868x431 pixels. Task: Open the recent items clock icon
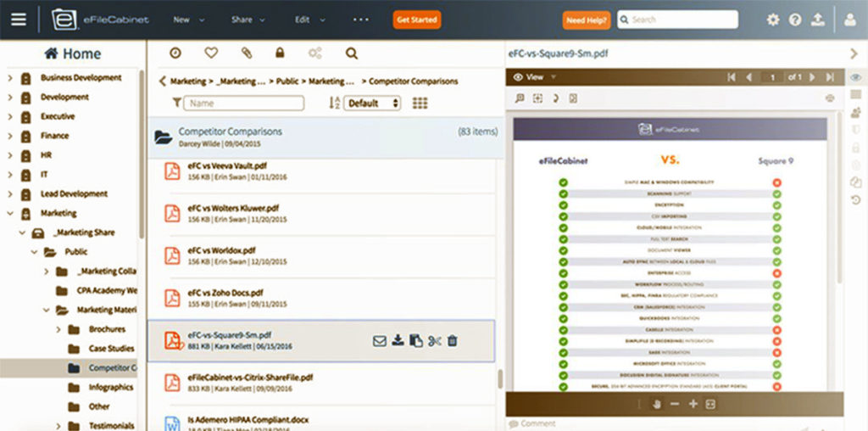(x=175, y=53)
